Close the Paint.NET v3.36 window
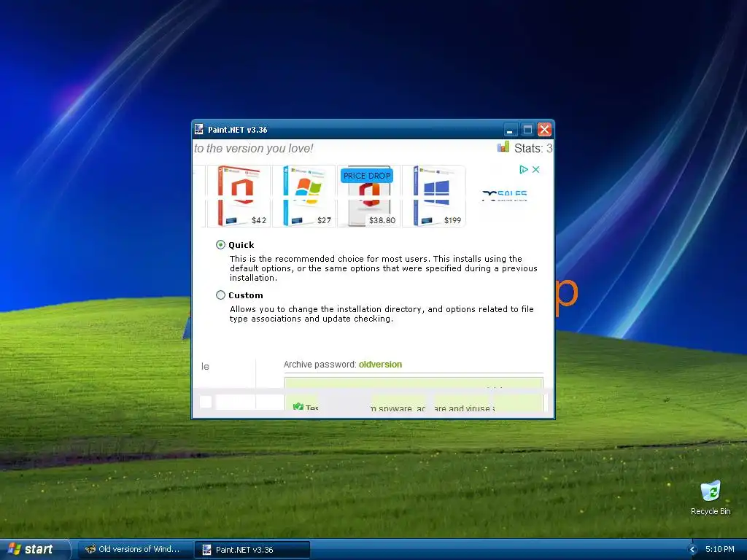This screenshot has width=747, height=560. [x=544, y=130]
